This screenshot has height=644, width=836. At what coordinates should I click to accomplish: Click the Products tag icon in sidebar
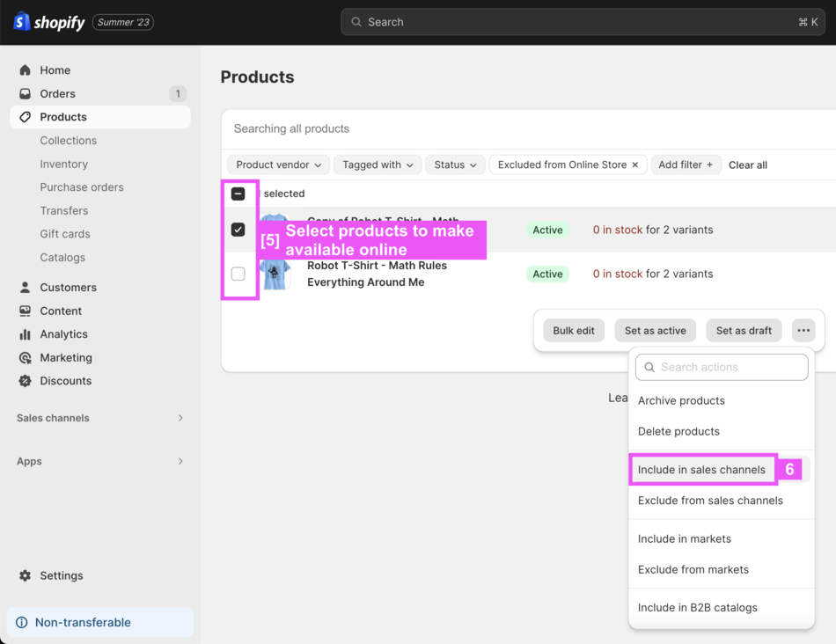[25, 117]
